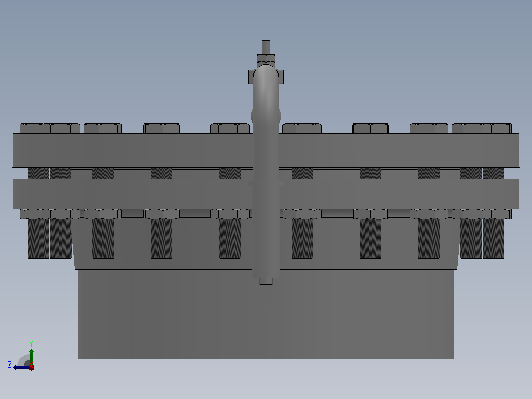532x399 pixels.
Task: Select the large lower housing body
Action: (x=266, y=314)
